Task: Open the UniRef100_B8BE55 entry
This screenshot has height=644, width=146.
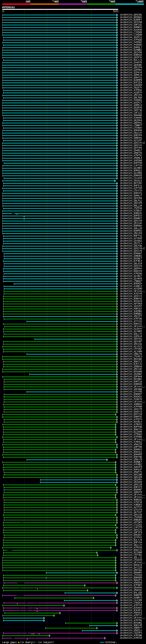Action: pos(131,595)
